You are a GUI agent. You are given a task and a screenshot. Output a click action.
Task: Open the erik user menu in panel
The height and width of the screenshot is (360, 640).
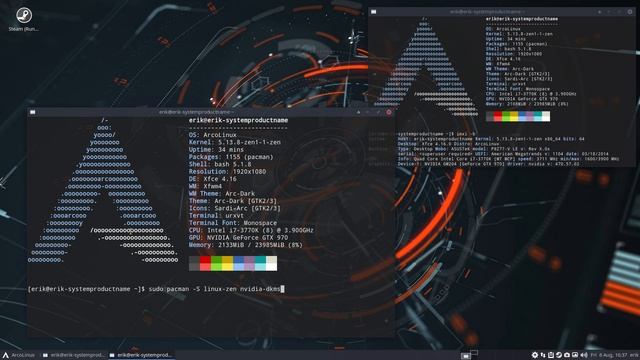[x=634, y=355]
